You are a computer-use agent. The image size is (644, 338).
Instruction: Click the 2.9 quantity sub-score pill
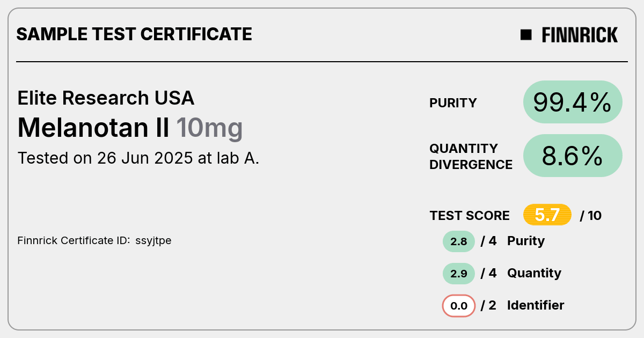click(459, 274)
